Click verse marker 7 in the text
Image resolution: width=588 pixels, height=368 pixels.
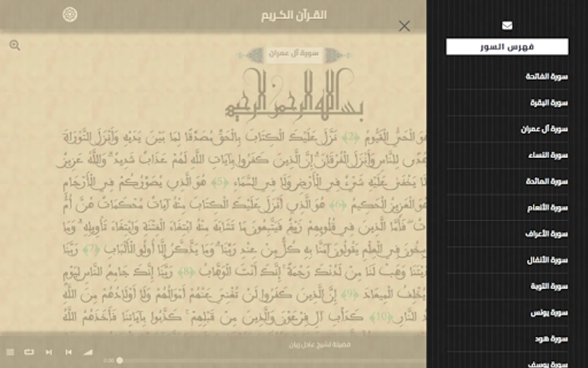[91, 249]
